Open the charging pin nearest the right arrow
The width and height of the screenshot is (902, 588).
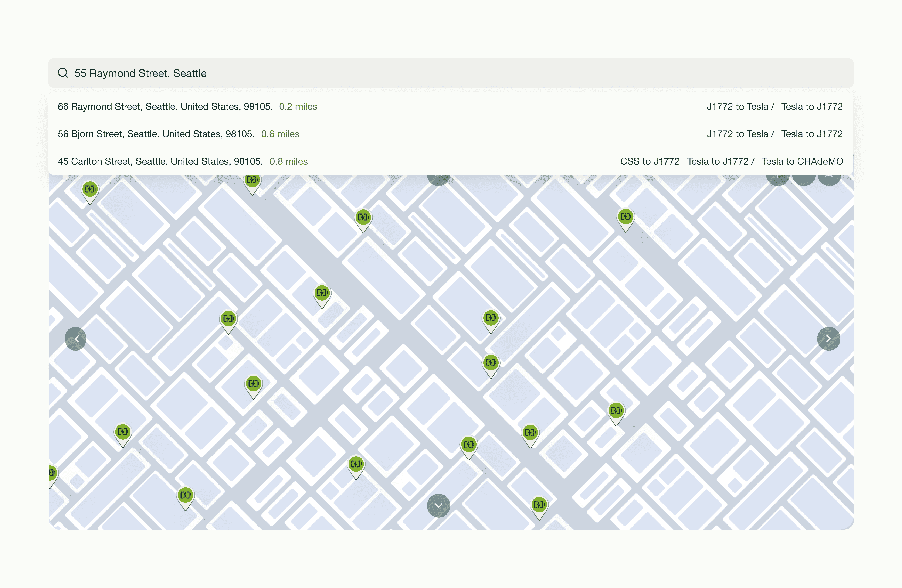pos(616,410)
